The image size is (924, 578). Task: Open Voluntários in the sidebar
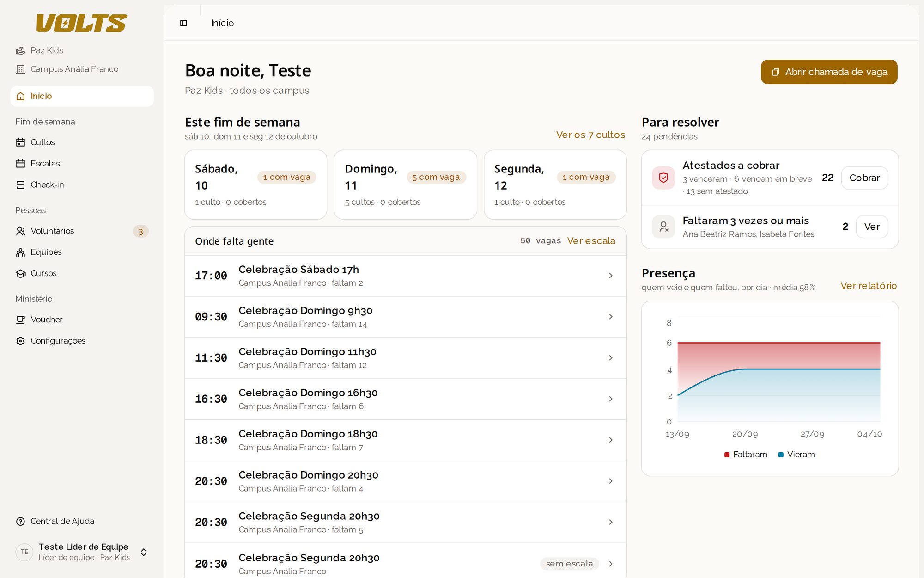tap(82, 231)
